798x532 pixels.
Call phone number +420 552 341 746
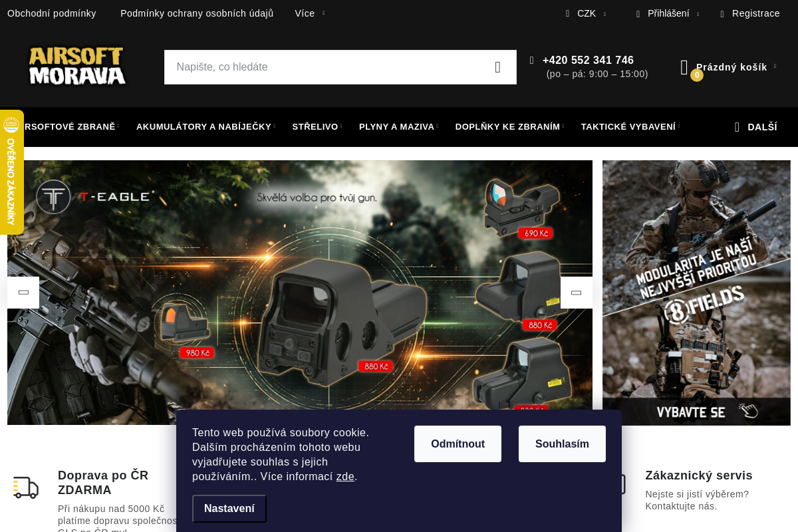[588, 61]
